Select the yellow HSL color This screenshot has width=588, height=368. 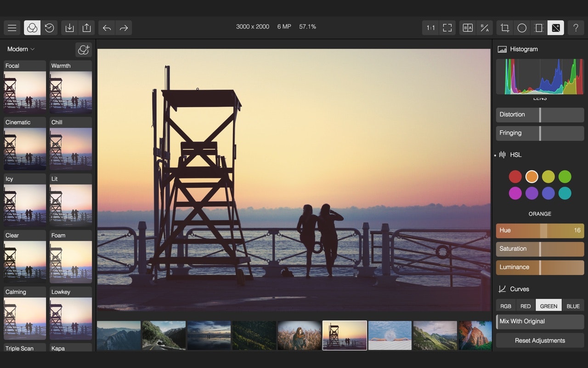click(x=548, y=177)
